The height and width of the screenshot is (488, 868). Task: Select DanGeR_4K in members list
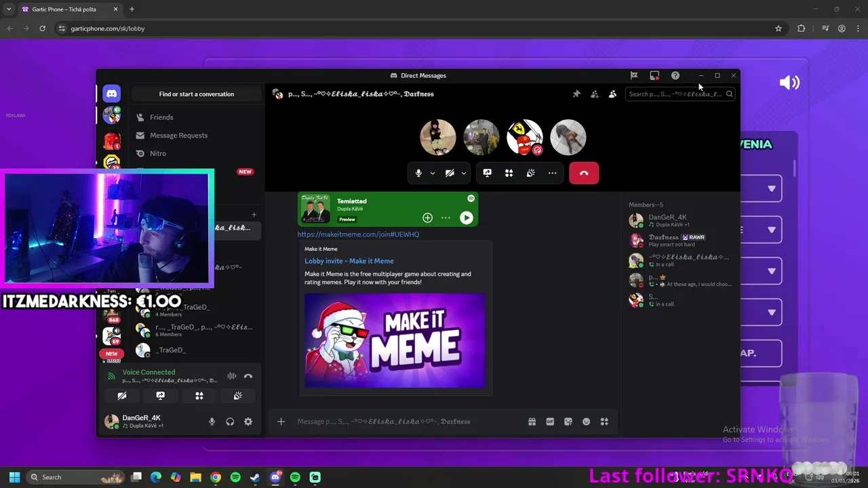[x=679, y=220]
